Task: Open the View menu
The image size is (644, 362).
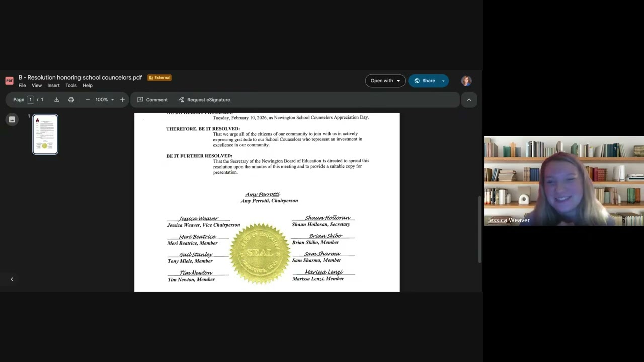Action: point(37,85)
